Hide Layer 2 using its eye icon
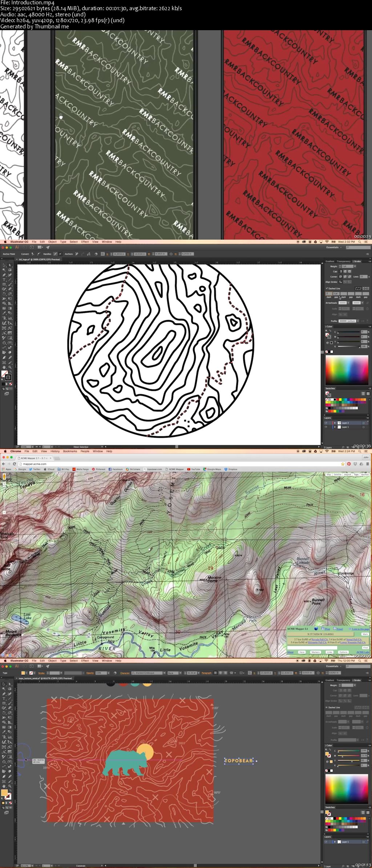This screenshot has height=868, width=372. tap(326, 423)
